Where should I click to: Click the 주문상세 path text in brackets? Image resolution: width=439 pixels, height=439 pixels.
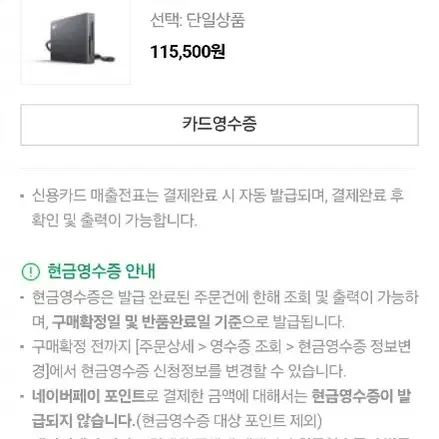tap(166, 346)
